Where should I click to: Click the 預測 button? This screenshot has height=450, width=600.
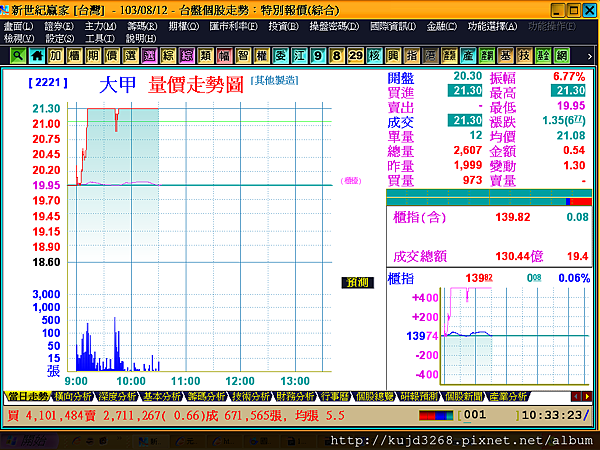pos(357,283)
